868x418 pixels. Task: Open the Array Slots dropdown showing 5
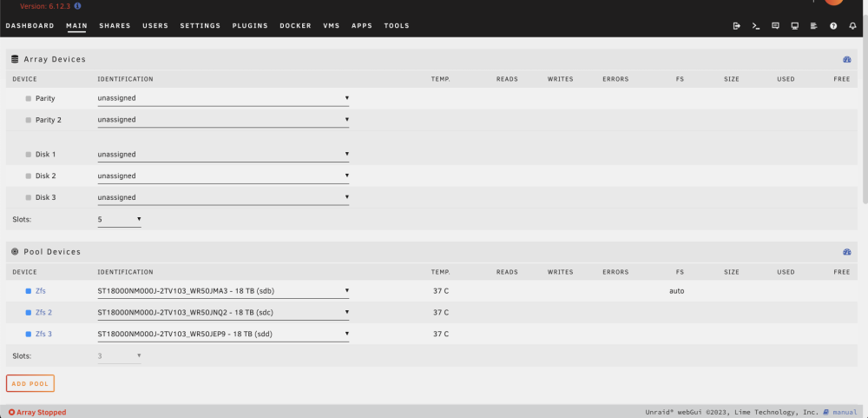point(119,220)
